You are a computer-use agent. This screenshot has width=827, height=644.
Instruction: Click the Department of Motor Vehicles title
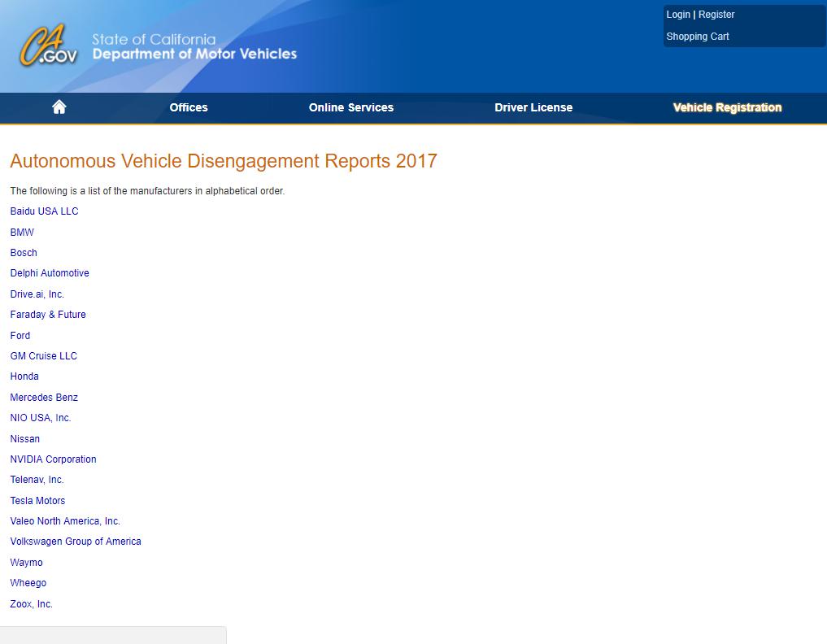[194, 54]
